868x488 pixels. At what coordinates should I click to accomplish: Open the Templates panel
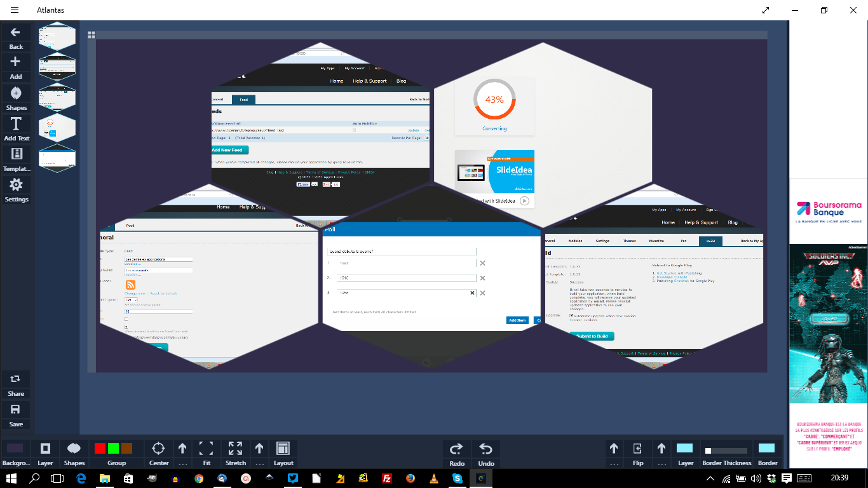(16, 154)
